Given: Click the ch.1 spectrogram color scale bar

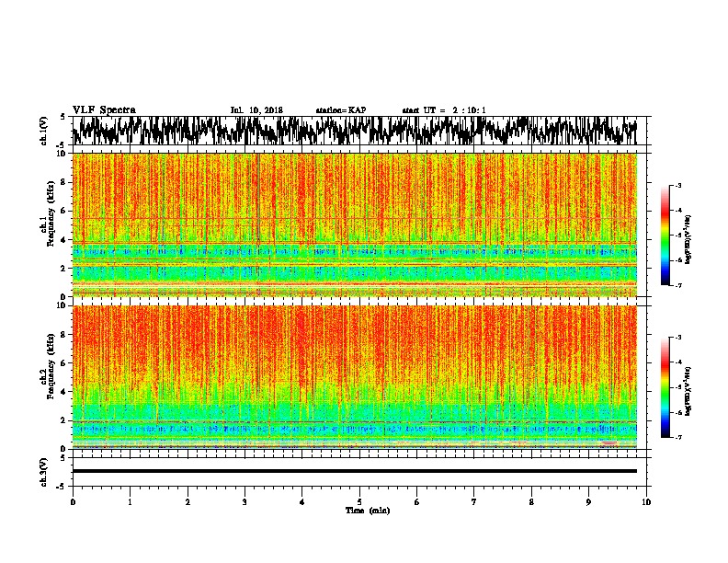Looking at the screenshot, I should [665, 236].
